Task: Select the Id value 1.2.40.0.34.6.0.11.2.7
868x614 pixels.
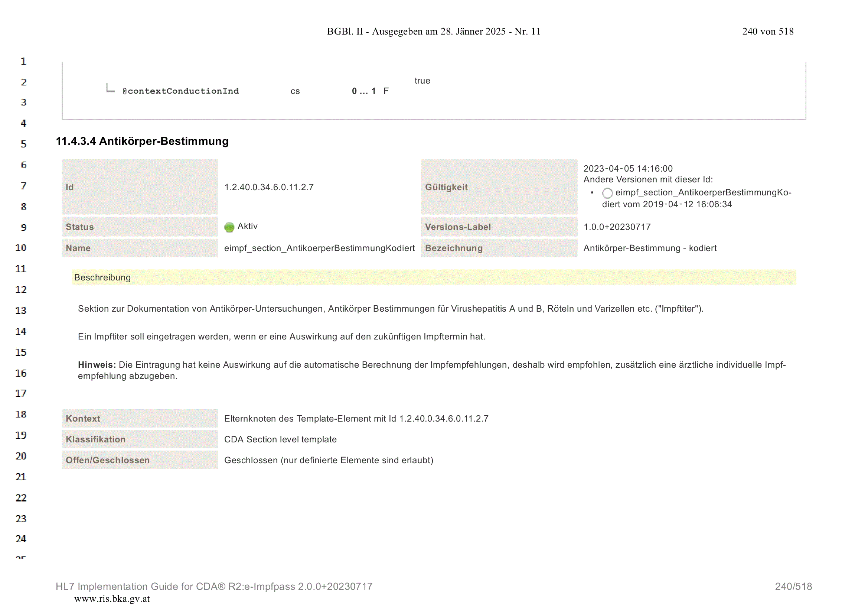Action: pyautogui.click(x=269, y=187)
